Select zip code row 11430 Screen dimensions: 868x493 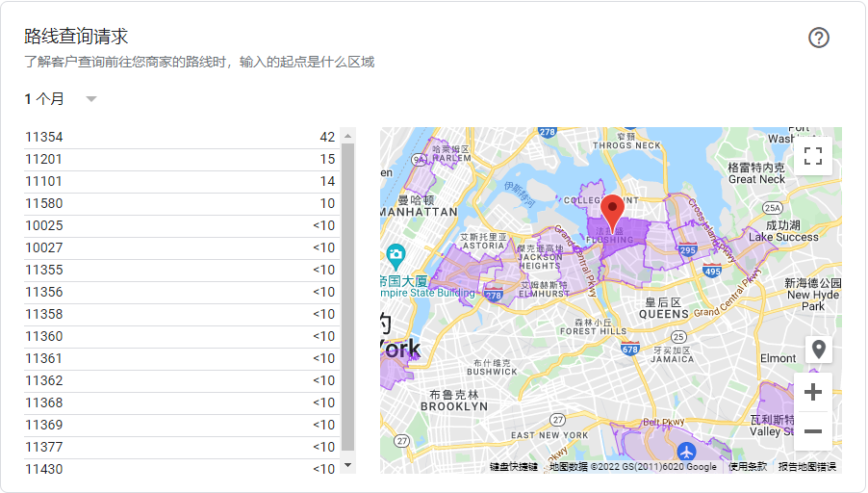[181, 467]
